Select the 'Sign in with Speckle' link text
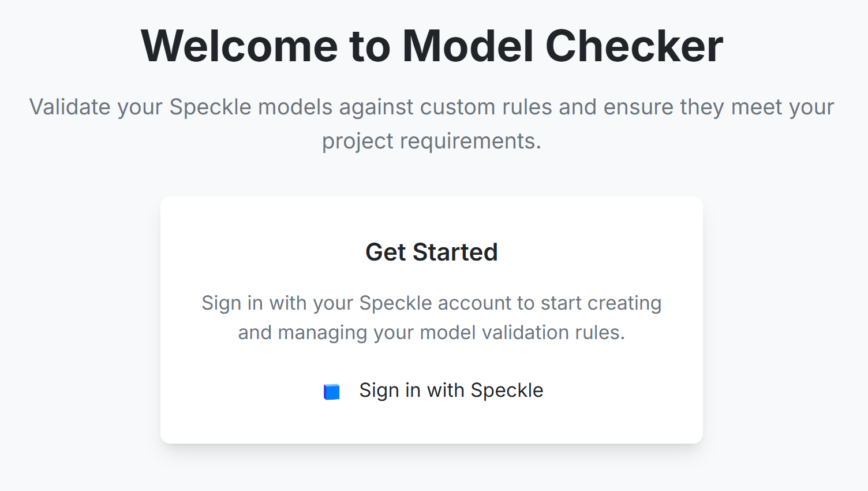868x491 pixels. (451, 390)
